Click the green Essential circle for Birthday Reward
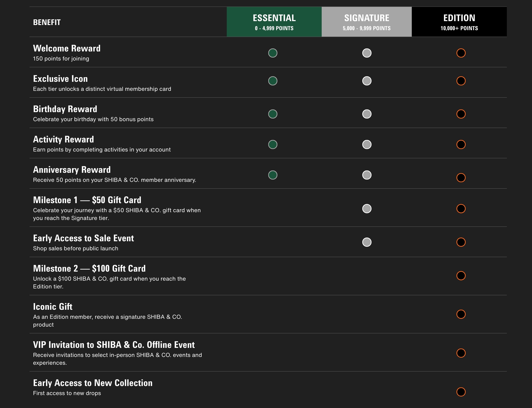This screenshot has width=532, height=408. [x=273, y=114]
